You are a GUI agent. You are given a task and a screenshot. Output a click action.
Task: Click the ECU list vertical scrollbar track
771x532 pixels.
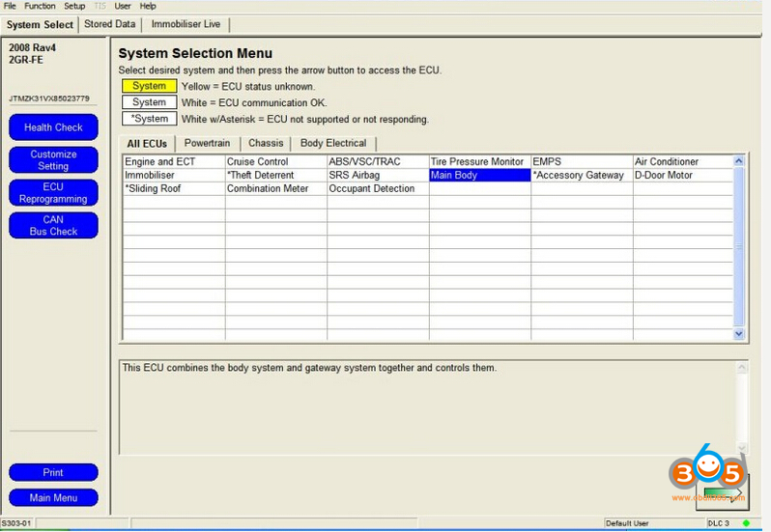pyautogui.click(x=738, y=247)
